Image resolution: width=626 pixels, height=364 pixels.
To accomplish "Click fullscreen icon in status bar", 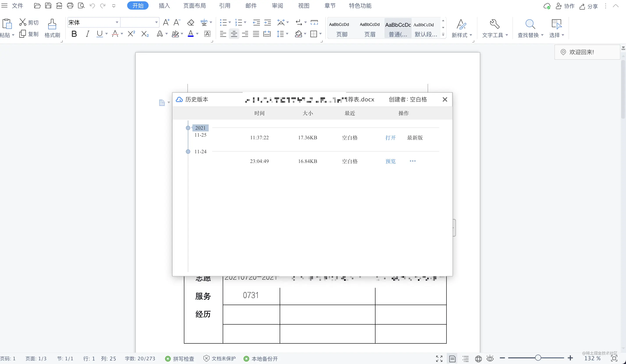I will point(439,358).
